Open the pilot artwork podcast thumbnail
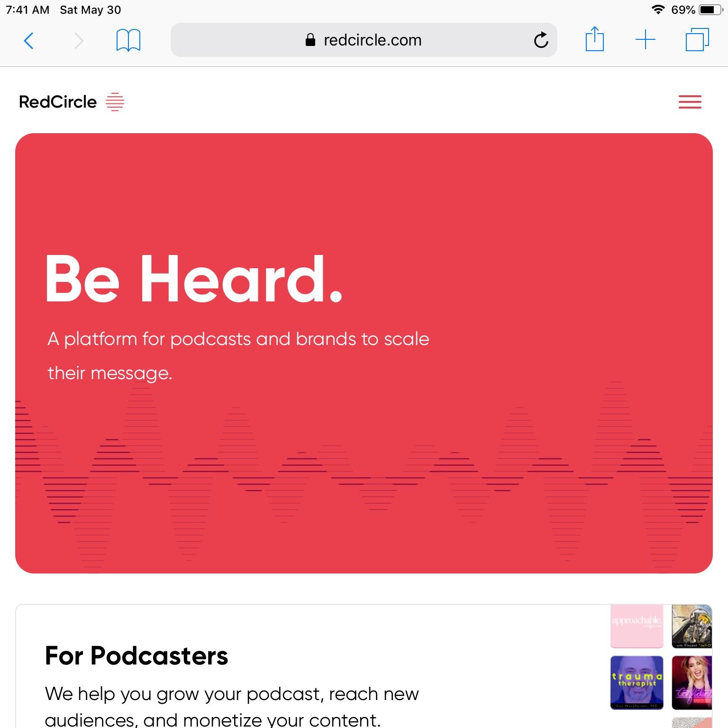Image resolution: width=728 pixels, height=728 pixels. [692, 626]
